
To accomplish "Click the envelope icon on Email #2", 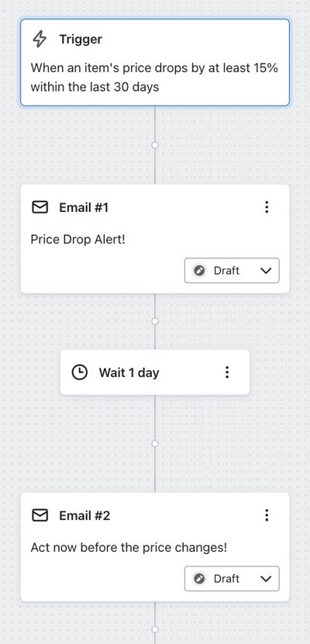I will 40,515.
